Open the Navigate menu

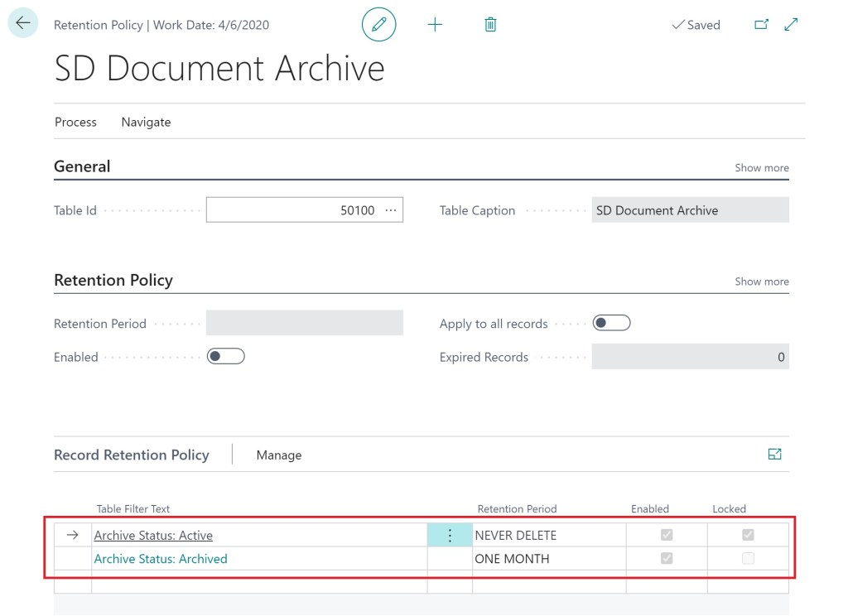point(146,122)
